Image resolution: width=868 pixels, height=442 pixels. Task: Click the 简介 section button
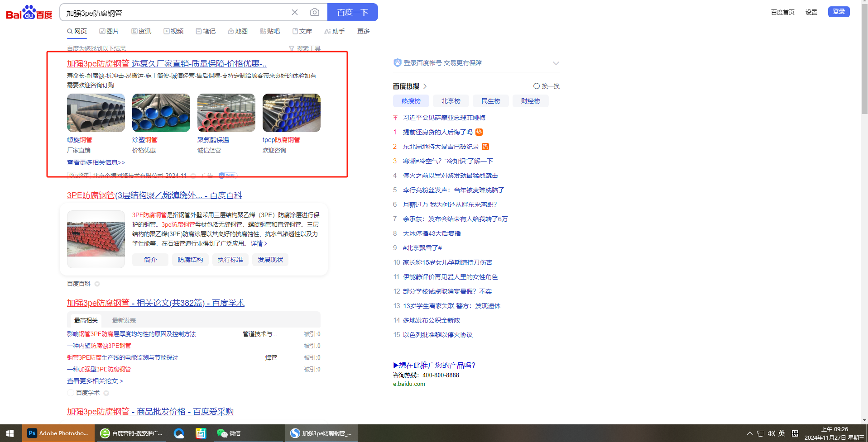click(150, 260)
